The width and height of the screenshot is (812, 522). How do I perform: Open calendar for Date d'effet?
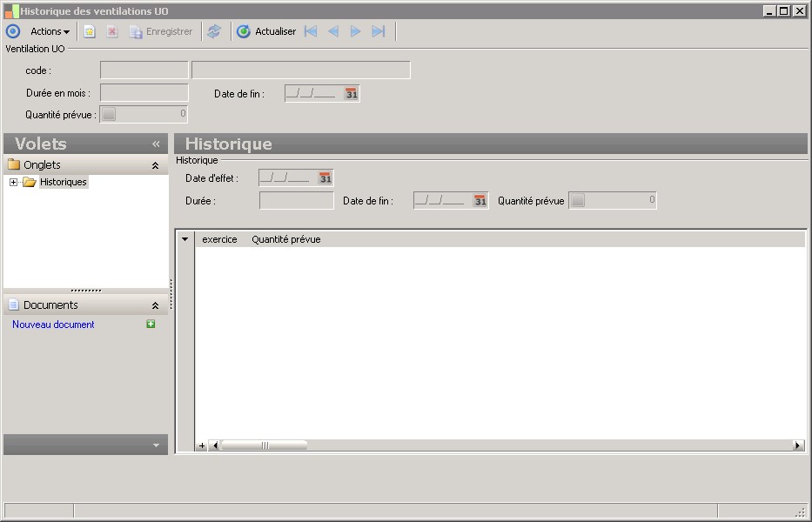pyautogui.click(x=325, y=178)
